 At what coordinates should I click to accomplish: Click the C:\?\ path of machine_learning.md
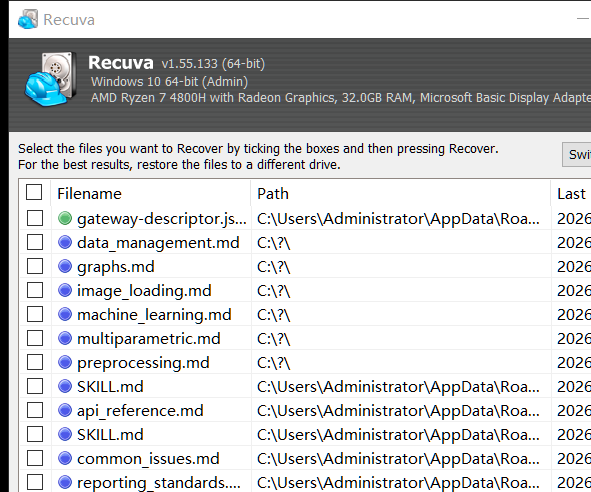pos(274,315)
